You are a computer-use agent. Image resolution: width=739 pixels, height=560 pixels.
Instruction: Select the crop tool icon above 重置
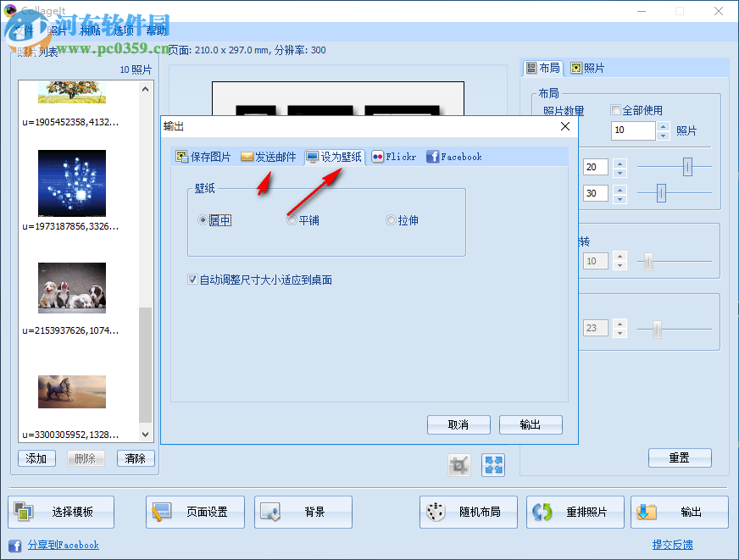pos(458,464)
